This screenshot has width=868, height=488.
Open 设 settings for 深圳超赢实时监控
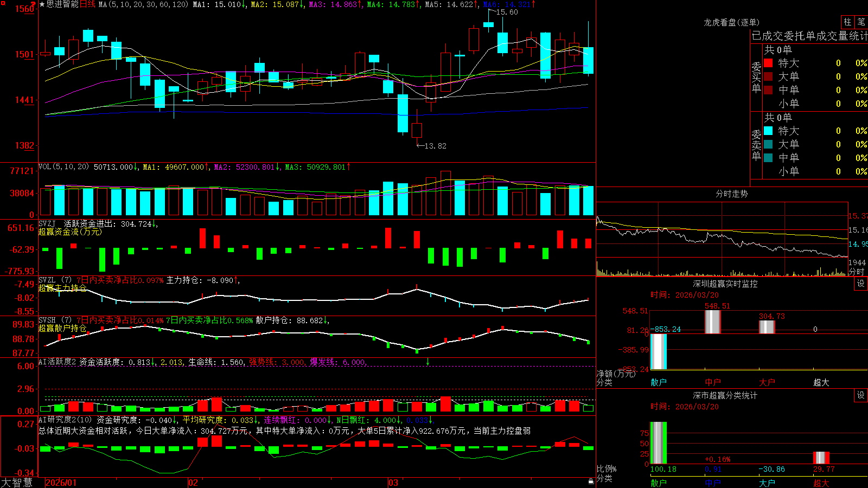861,284
